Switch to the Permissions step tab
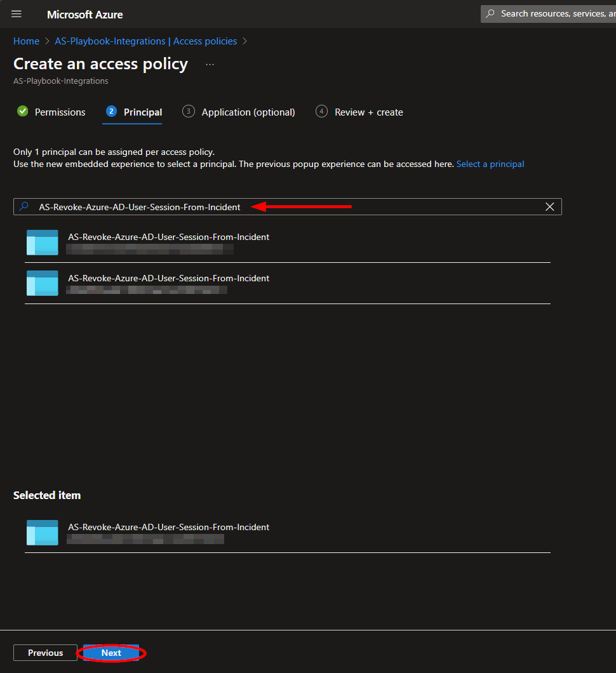This screenshot has width=616, height=673. (51, 112)
